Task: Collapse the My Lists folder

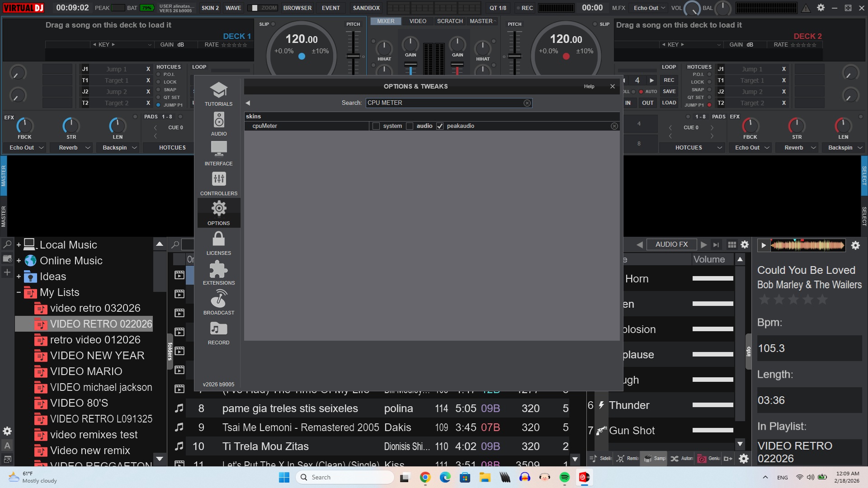Action: click(19, 292)
